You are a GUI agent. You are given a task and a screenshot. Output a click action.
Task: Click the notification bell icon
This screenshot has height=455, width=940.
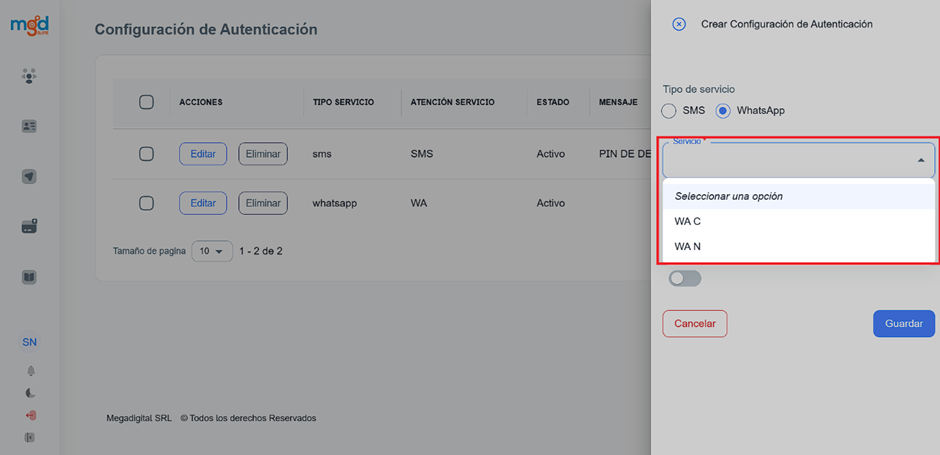coord(30,370)
